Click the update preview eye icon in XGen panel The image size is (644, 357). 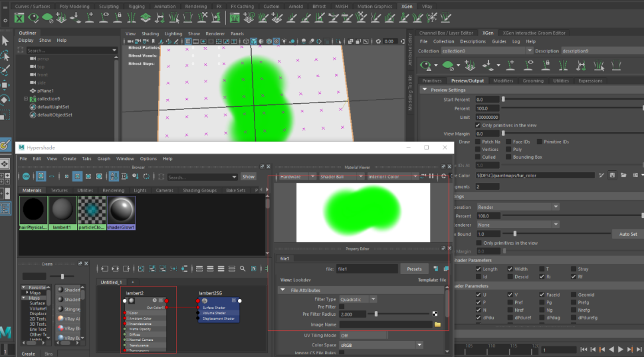426,65
